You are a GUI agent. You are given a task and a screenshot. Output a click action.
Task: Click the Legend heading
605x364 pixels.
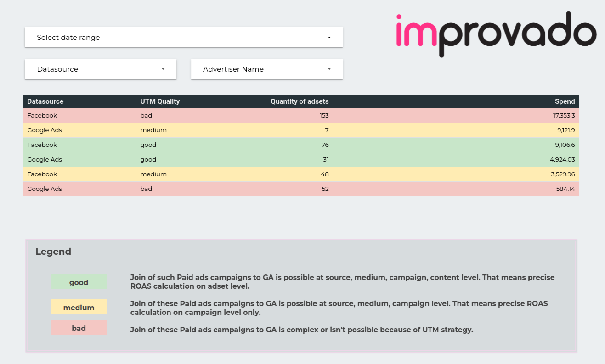tap(53, 252)
